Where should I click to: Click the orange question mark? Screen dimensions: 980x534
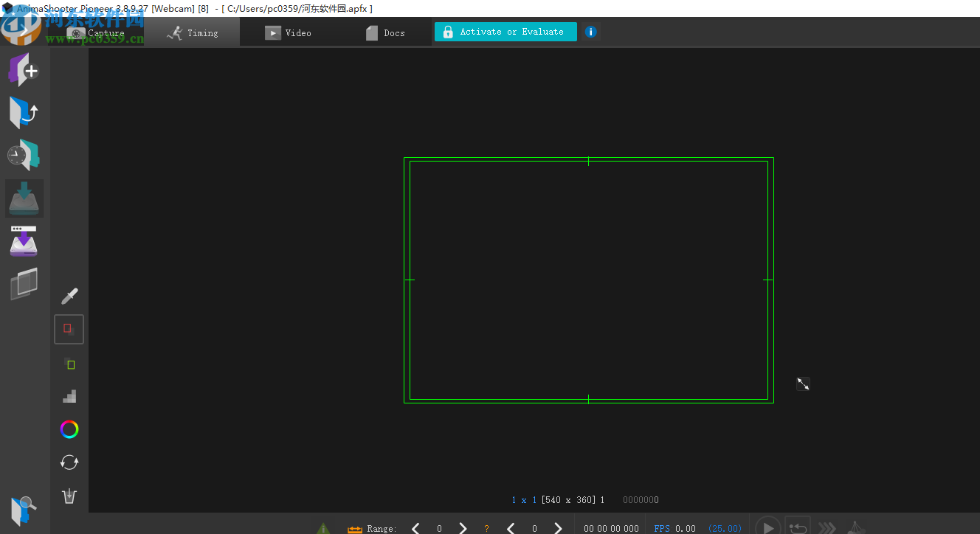point(486,528)
